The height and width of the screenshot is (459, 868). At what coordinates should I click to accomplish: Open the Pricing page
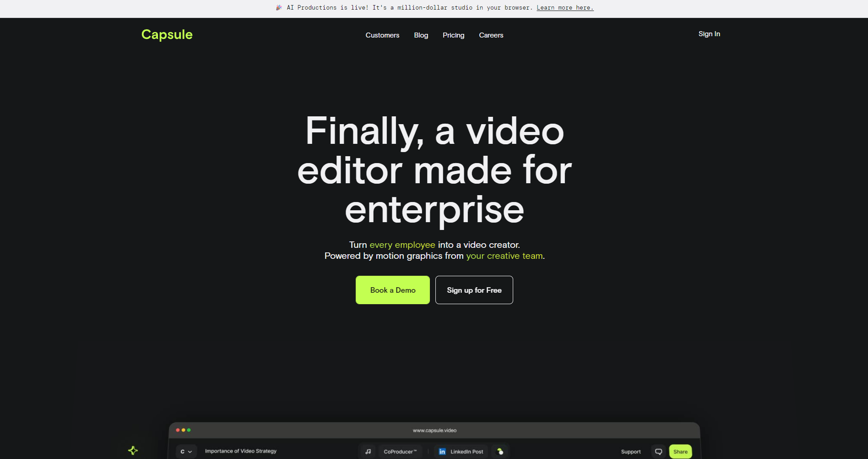pos(453,35)
